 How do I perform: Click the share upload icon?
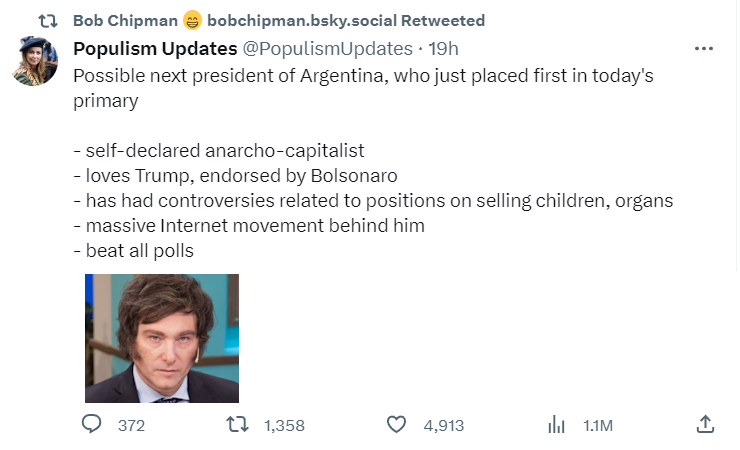click(705, 425)
